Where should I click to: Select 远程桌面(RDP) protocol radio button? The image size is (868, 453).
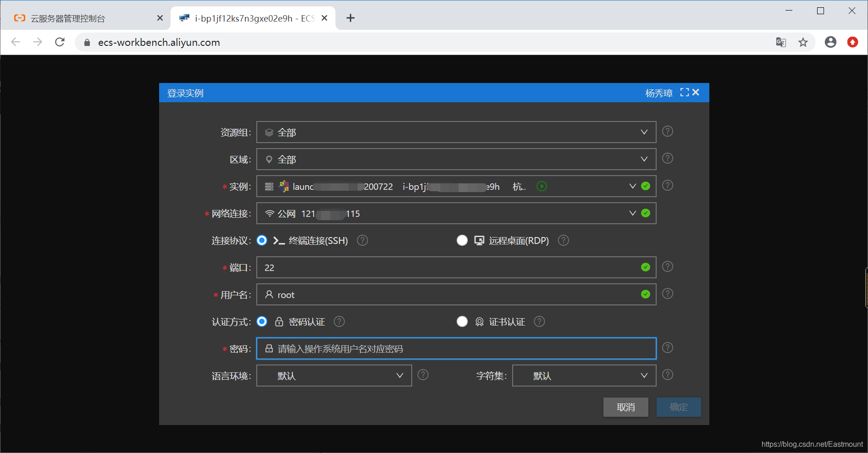pos(462,240)
